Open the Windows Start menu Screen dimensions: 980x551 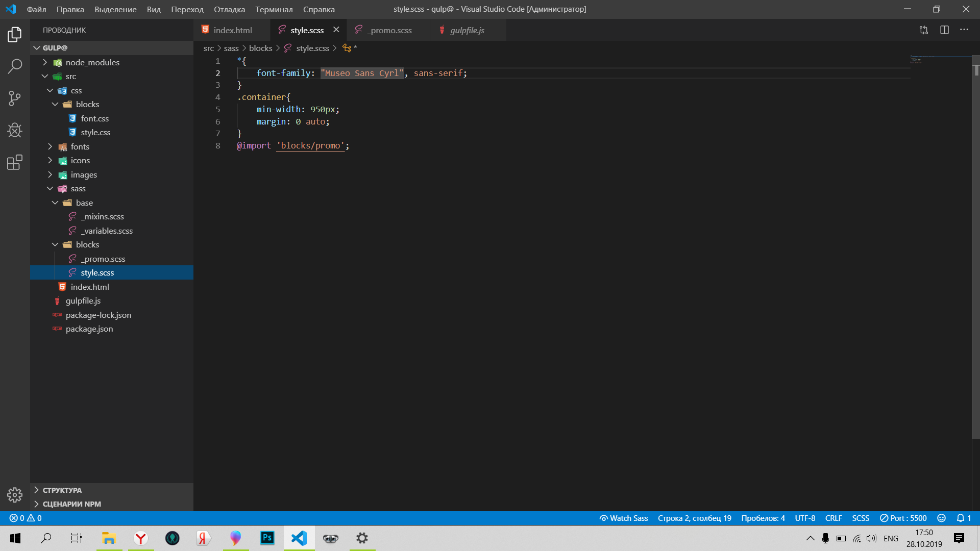coord(15,538)
